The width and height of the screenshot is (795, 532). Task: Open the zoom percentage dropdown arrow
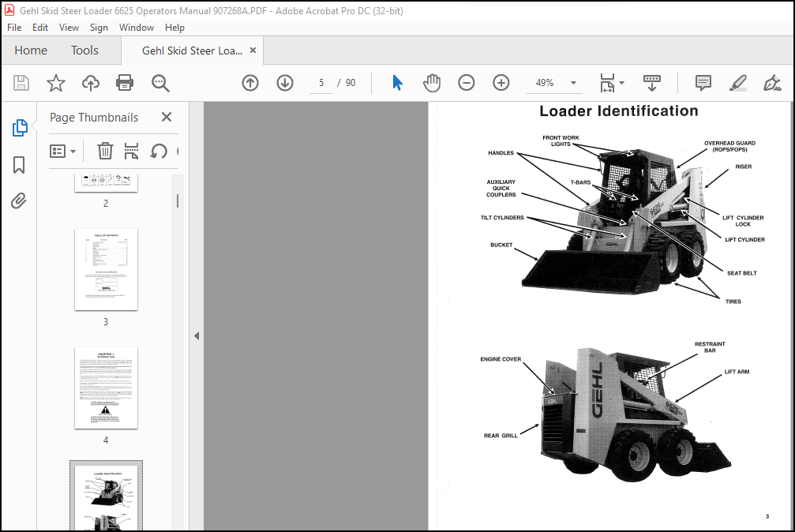(x=573, y=83)
